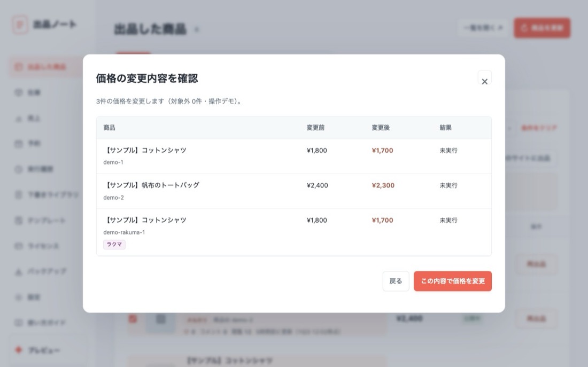Screen dimensions: 588x367
Task: Click the 出品ノート logo icon in sidebar
Action: click(x=20, y=25)
